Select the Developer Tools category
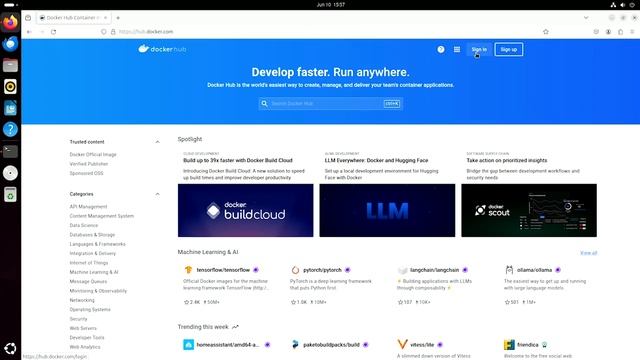640x360 pixels. click(x=87, y=338)
